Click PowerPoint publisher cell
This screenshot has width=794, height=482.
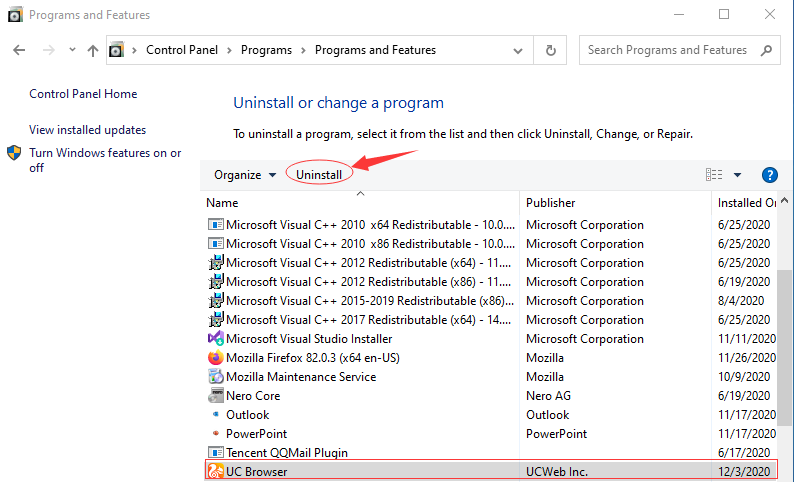556,434
